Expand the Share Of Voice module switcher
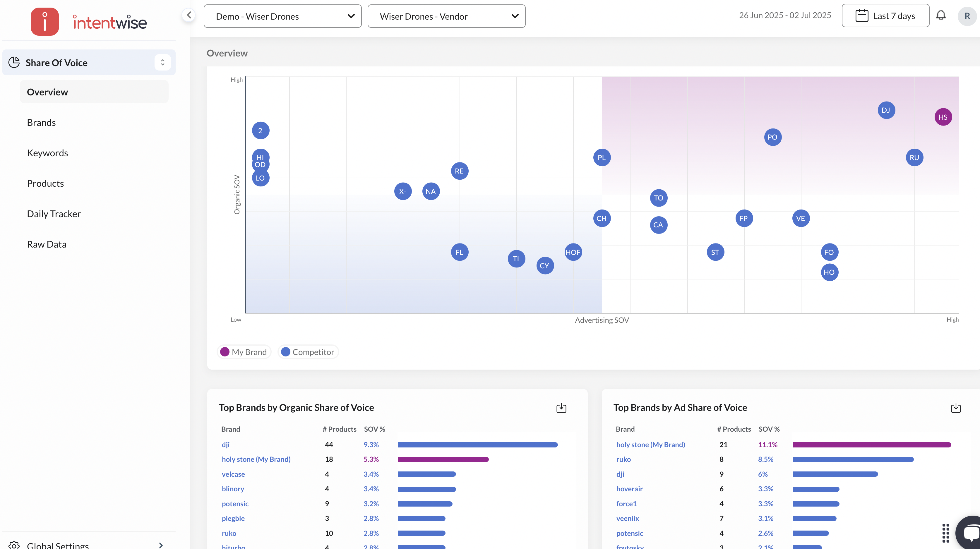 point(162,62)
